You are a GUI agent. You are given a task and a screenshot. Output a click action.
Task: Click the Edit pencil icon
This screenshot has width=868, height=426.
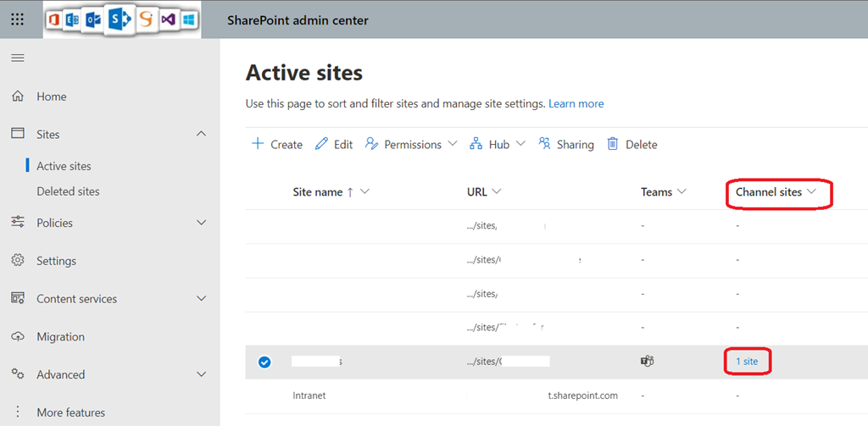pyautogui.click(x=321, y=144)
